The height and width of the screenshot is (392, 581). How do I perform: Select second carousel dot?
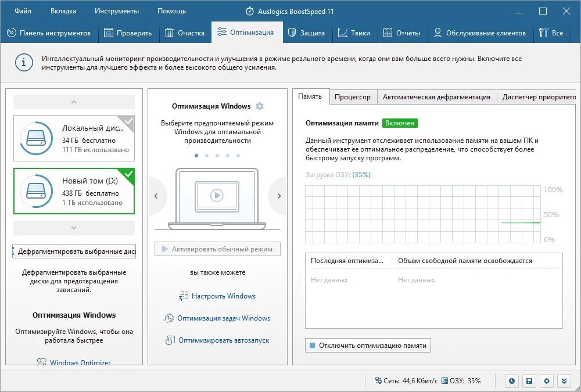[207, 156]
